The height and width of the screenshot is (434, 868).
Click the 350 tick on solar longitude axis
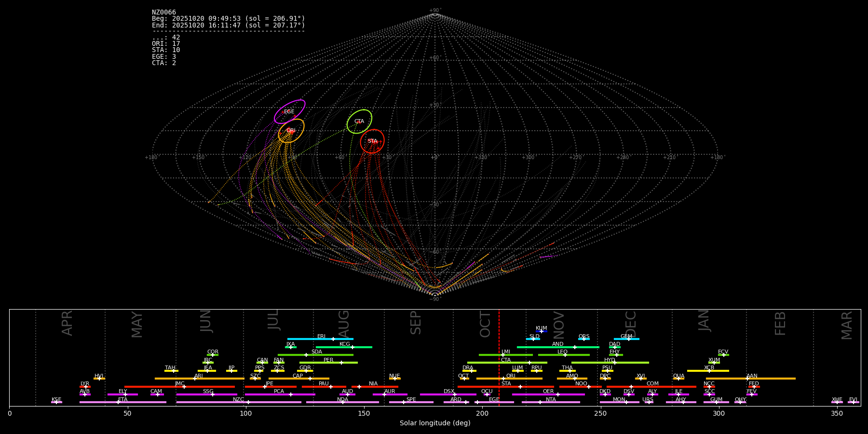coord(837,413)
